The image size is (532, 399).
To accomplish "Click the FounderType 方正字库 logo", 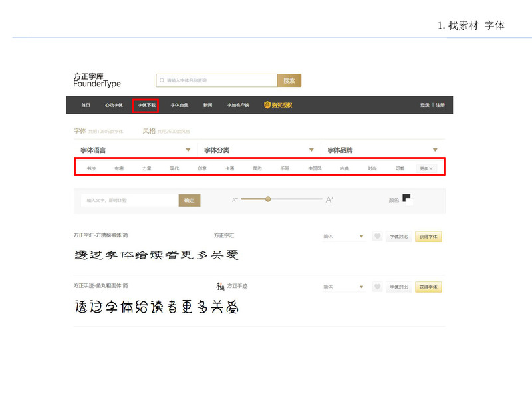I will tap(97, 80).
